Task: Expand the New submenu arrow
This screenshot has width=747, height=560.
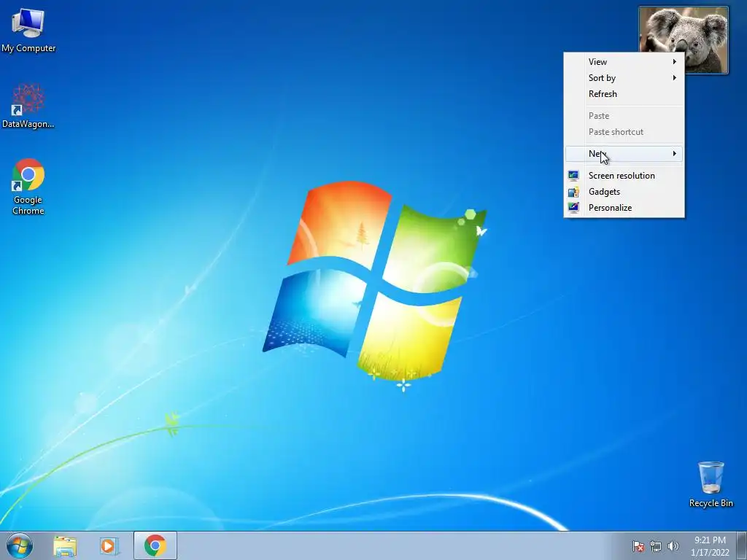Action: (x=675, y=153)
